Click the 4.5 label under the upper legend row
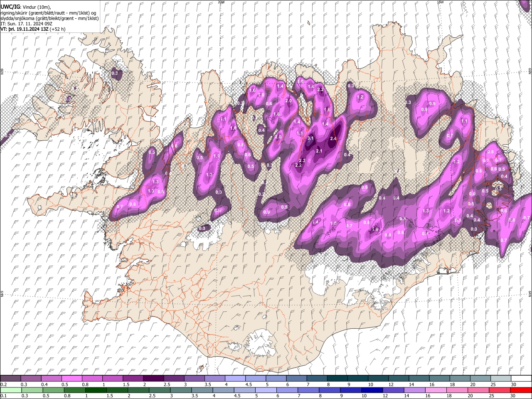The image size is (532, 399). tap(249, 384)
